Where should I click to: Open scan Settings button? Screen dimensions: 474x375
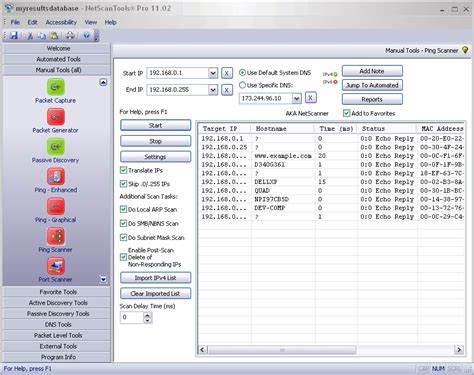[155, 157]
